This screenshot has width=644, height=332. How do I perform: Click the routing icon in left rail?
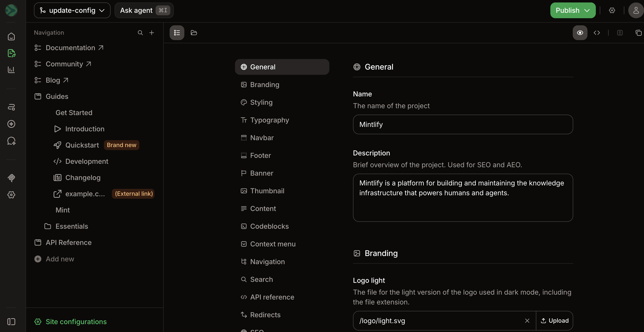pyautogui.click(x=11, y=107)
